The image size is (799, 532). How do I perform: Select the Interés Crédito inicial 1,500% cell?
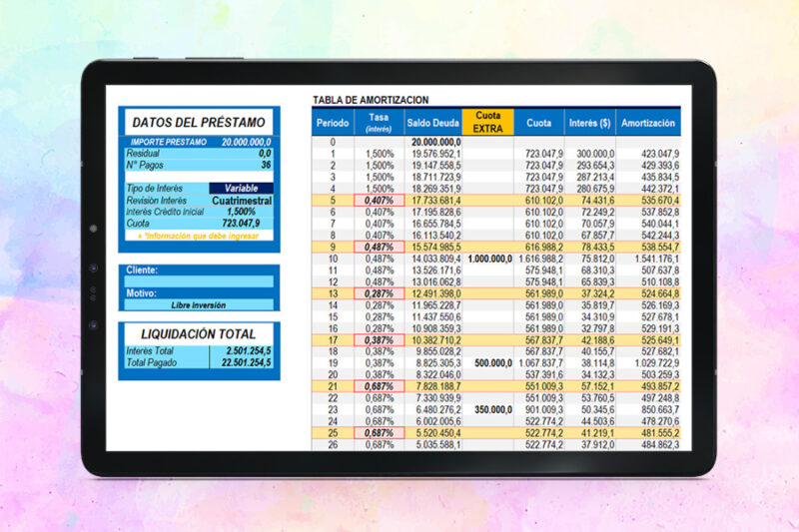241,212
